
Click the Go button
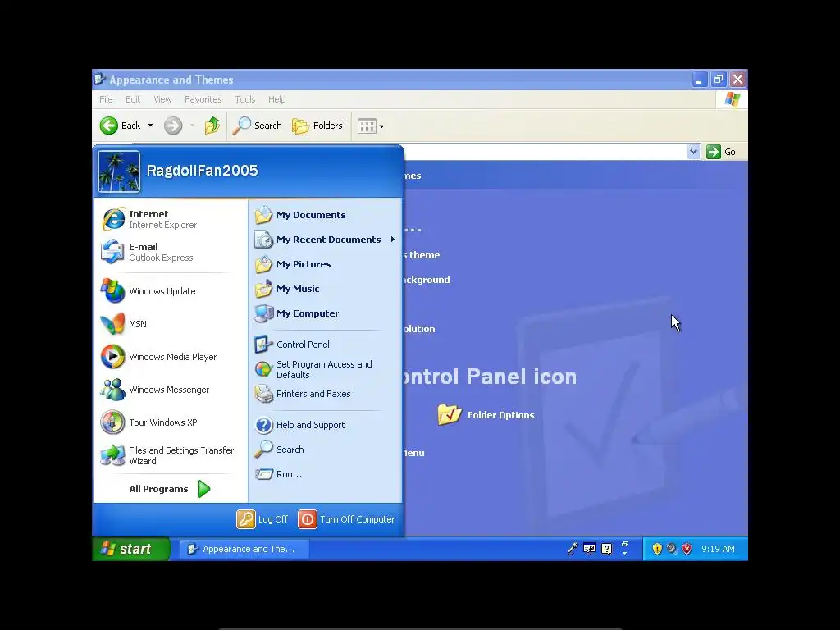pyautogui.click(x=721, y=152)
